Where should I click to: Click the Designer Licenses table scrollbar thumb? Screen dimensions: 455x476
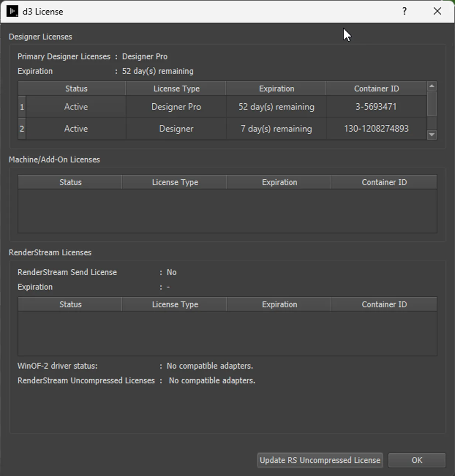coord(432,104)
